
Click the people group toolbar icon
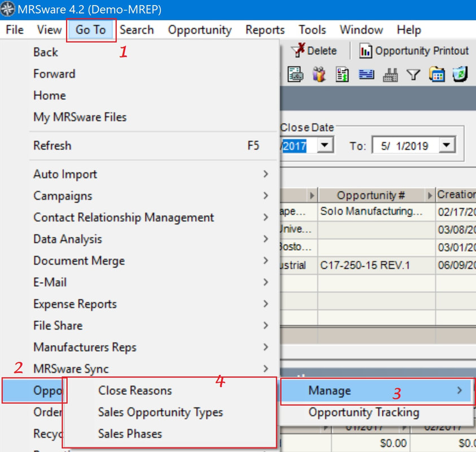click(x=319, y=75)
